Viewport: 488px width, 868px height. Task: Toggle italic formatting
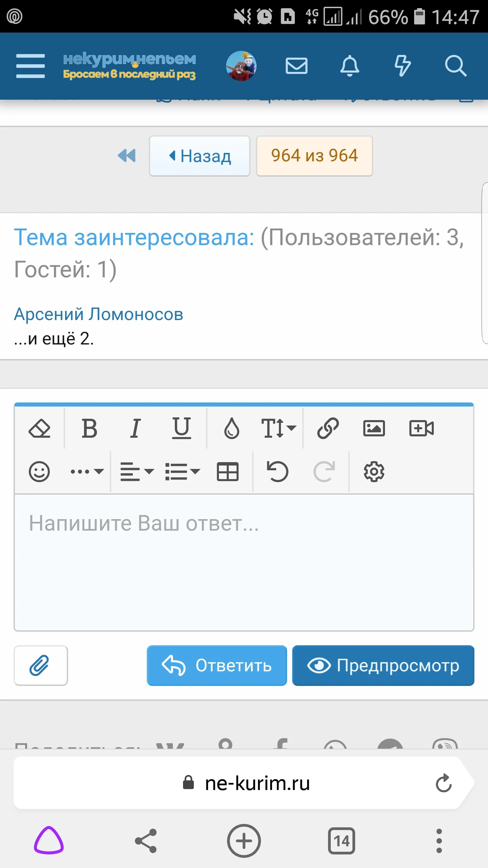click(135, 428)
